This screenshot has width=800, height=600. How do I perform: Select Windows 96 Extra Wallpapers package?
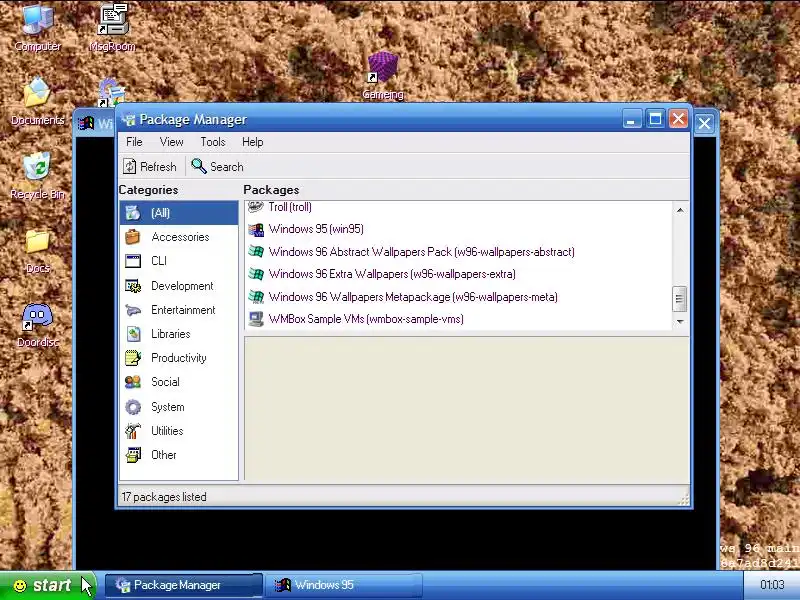(392, 274)
